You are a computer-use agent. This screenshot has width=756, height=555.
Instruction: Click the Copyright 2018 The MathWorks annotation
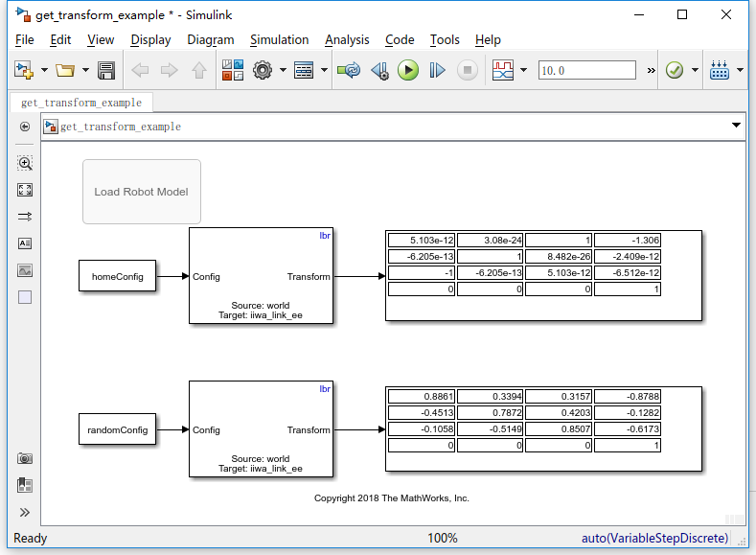(x=392, y=498)
